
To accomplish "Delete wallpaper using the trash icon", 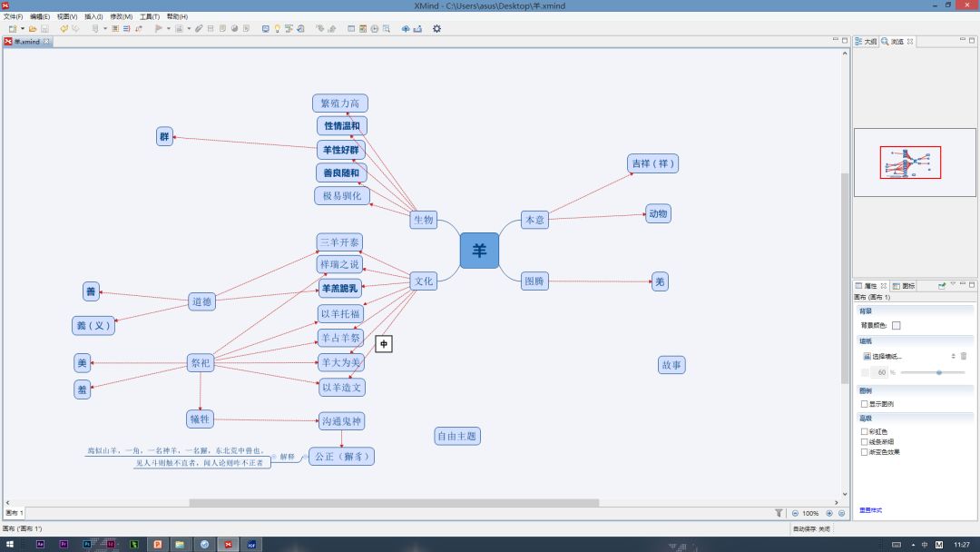I will coord(964,356).
